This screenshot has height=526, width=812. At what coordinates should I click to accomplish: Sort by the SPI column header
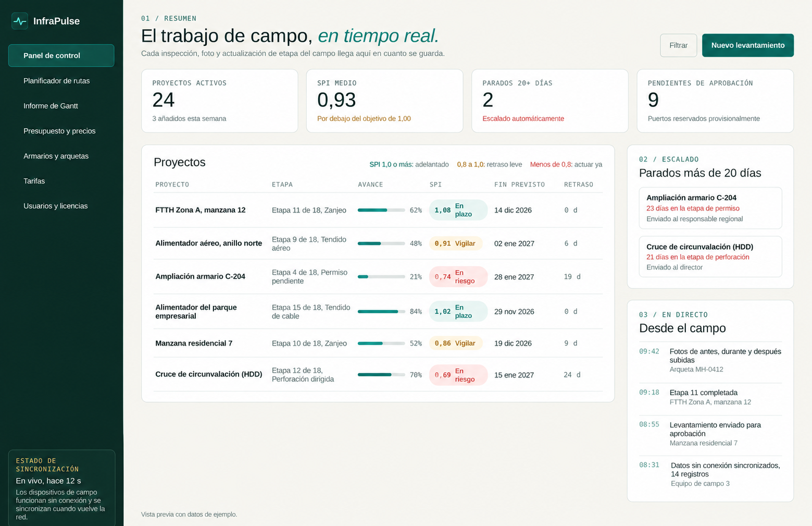(x=435, y=185)
